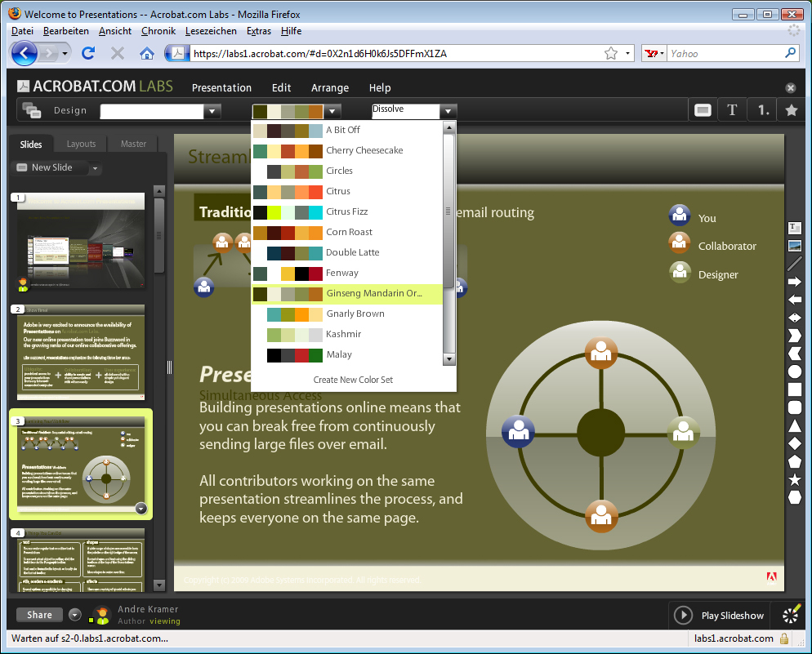Open the Dissolve transition dropdown
Screen dimensions: 812x654
pos(448,111)
